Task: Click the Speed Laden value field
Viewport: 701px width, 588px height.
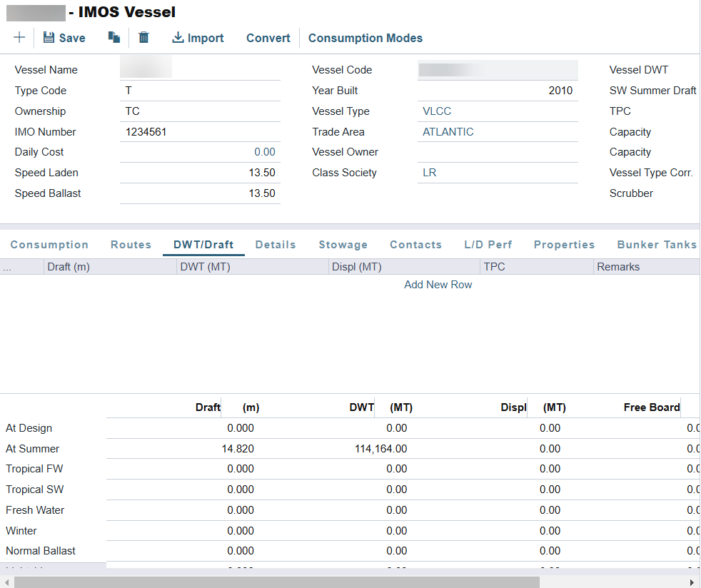Action: 199,173
